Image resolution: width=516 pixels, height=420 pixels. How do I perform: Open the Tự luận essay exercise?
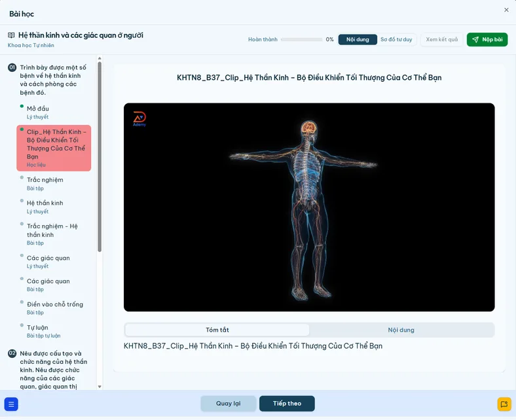[x=54, y=331]
